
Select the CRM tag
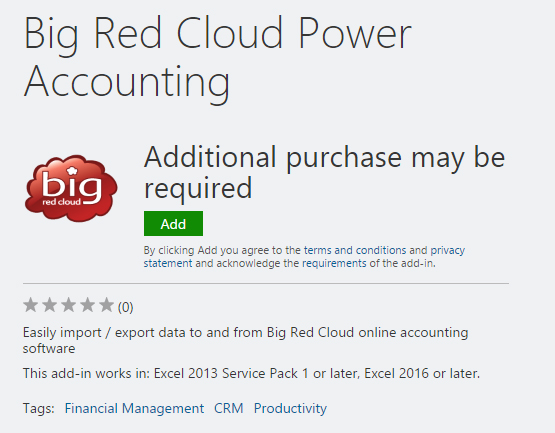[229, 408]
